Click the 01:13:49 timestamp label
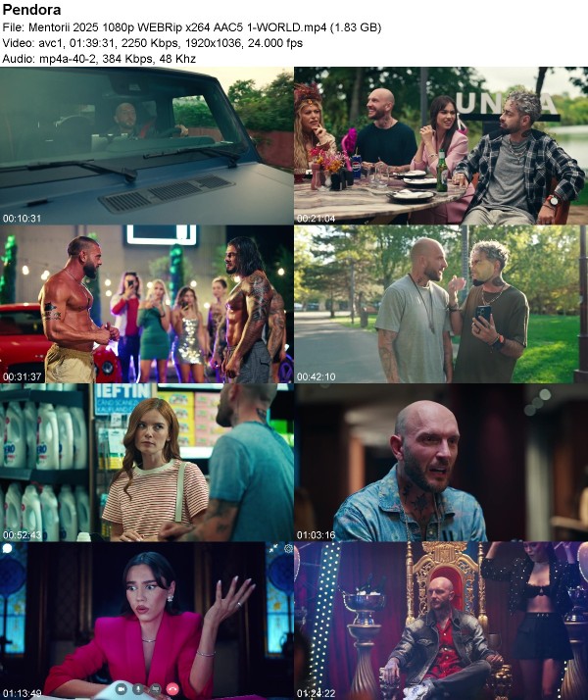The width and height of the screenshot is (588, 700). click(22, 693)
